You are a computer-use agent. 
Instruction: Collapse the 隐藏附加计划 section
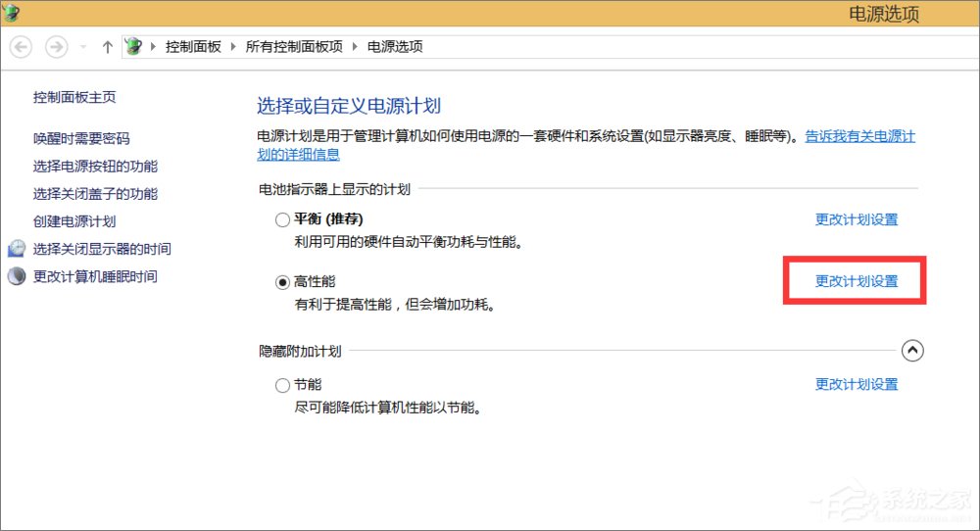(911, 350)
